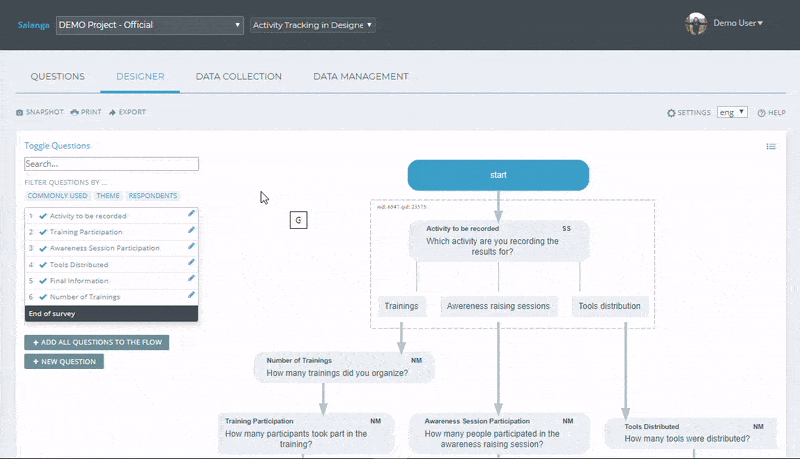
Task: Click the Salanga logo
Action: tap(34, 25)
